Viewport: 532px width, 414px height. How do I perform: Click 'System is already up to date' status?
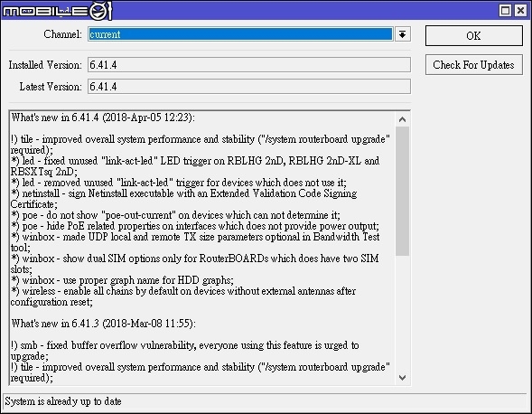[x=63, y=401]
